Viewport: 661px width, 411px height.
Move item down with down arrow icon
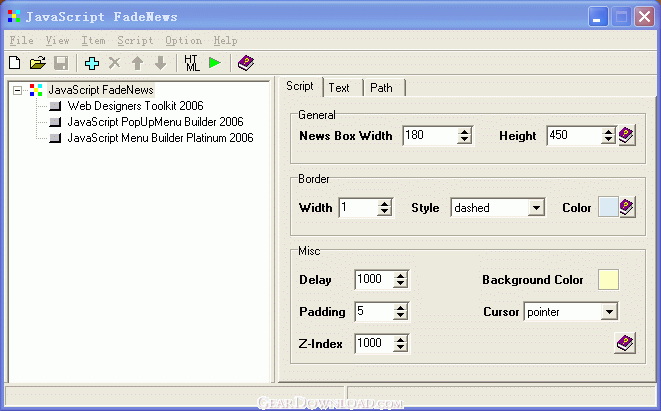pyautogui.click(x=160, y=63)
